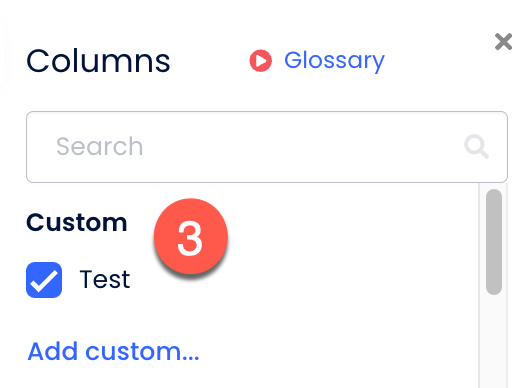The height and width of the screenshot is (388, 530).
Task: Click the Add custom... link
Action: pos(113,351)
